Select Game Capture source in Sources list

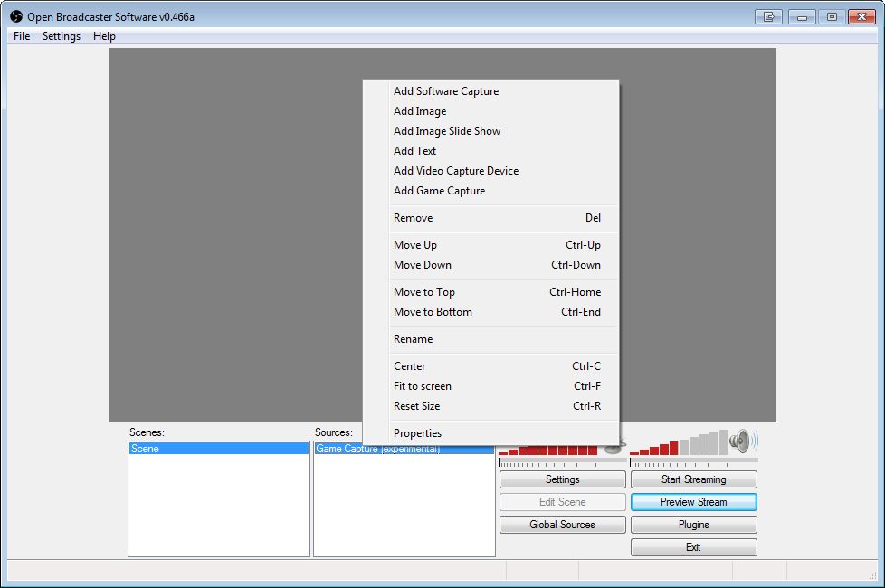point(404,450)
